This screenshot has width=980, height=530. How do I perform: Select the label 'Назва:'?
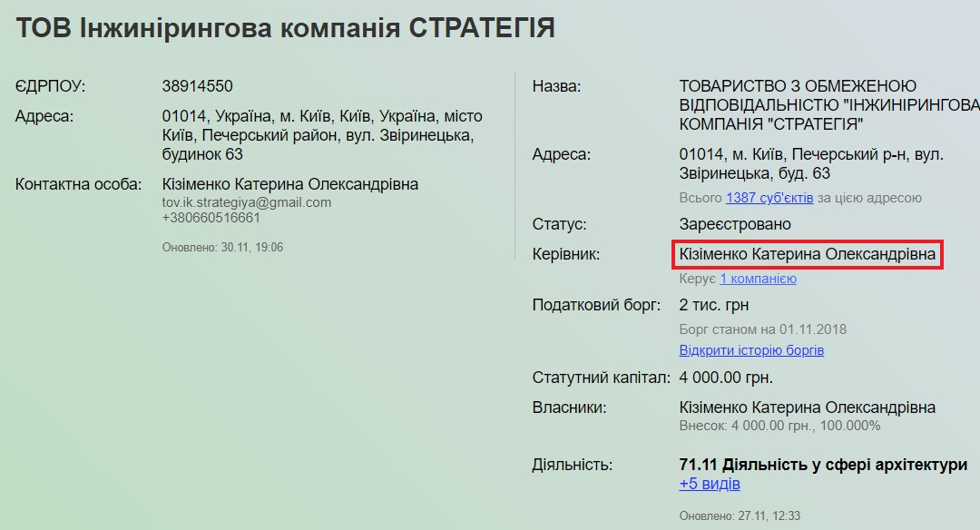click(x=556, y=86)
